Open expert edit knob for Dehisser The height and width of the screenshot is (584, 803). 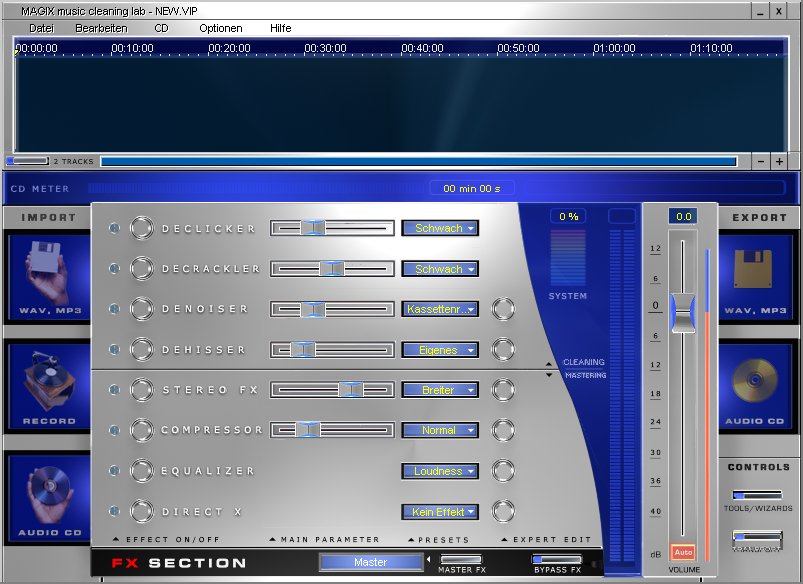pos(503,349)
